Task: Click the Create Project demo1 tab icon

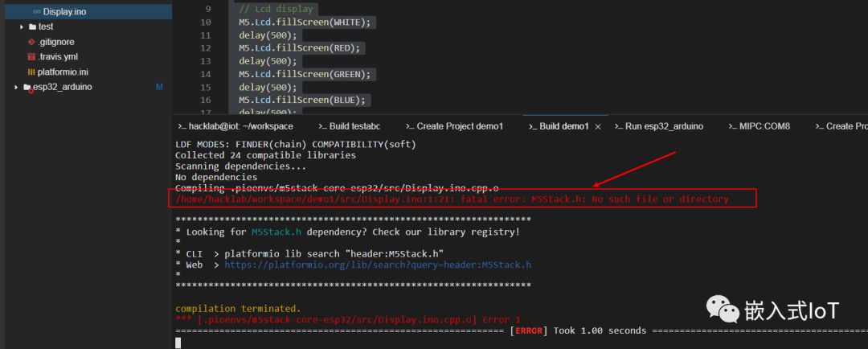Action: 410,126
